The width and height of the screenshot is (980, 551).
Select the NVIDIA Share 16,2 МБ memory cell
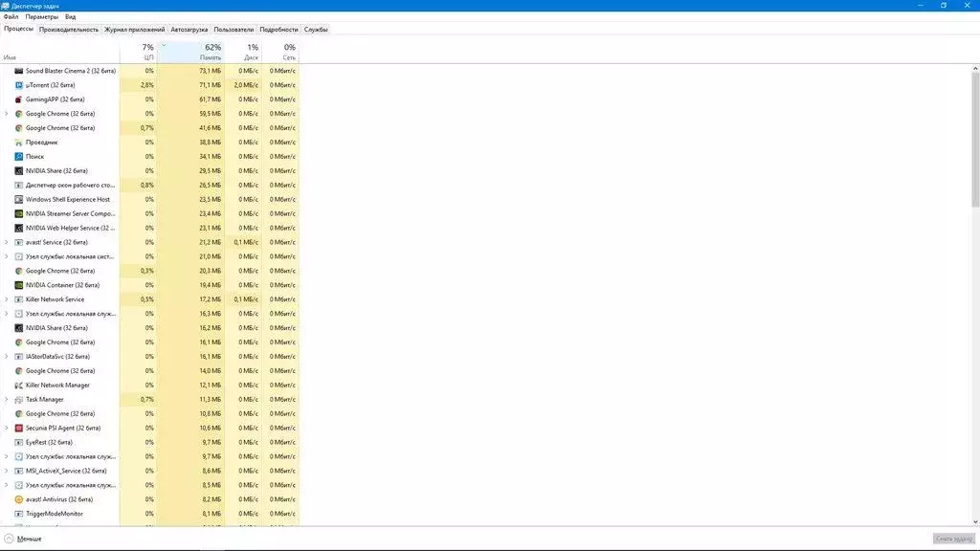pos(190,328)
